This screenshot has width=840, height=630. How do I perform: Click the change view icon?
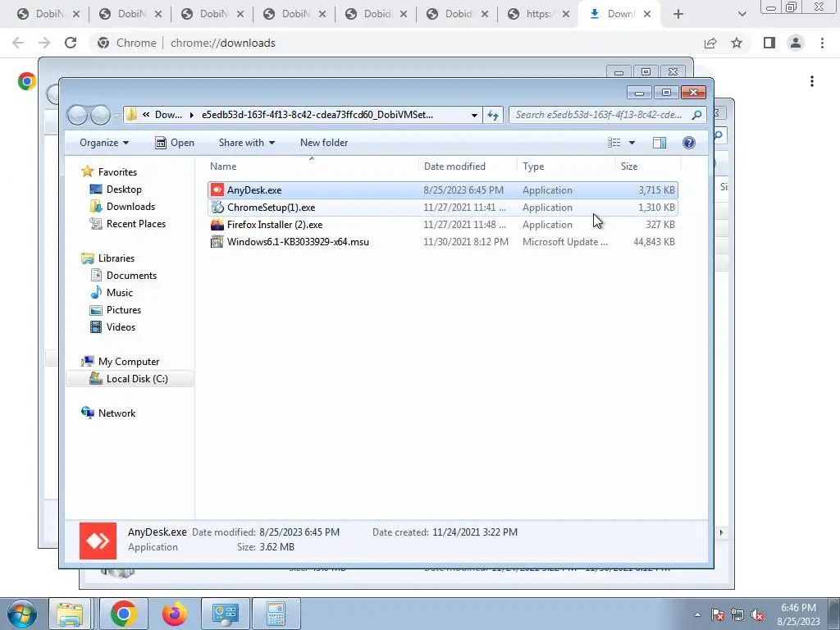click(614, 143)
